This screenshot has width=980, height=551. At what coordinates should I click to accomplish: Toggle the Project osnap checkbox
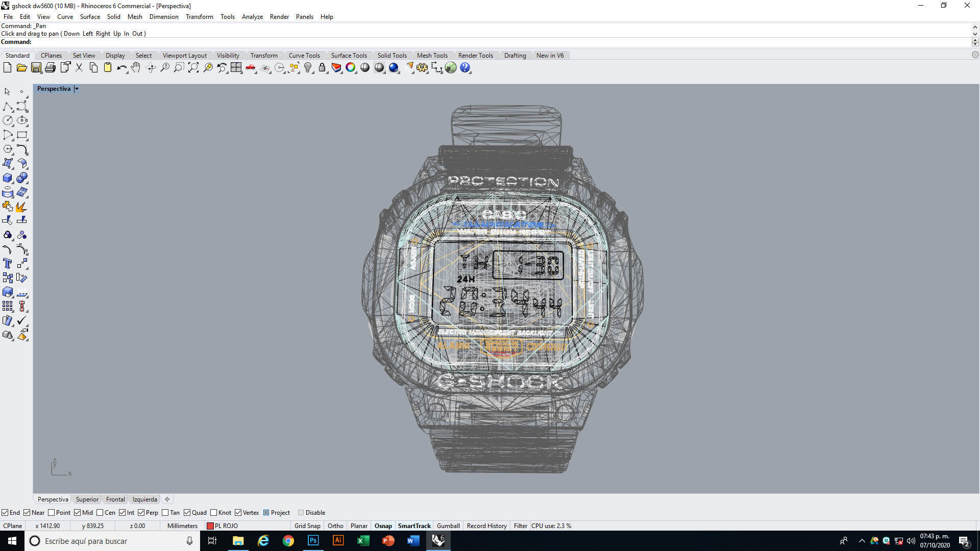click(x=266, y=513)
